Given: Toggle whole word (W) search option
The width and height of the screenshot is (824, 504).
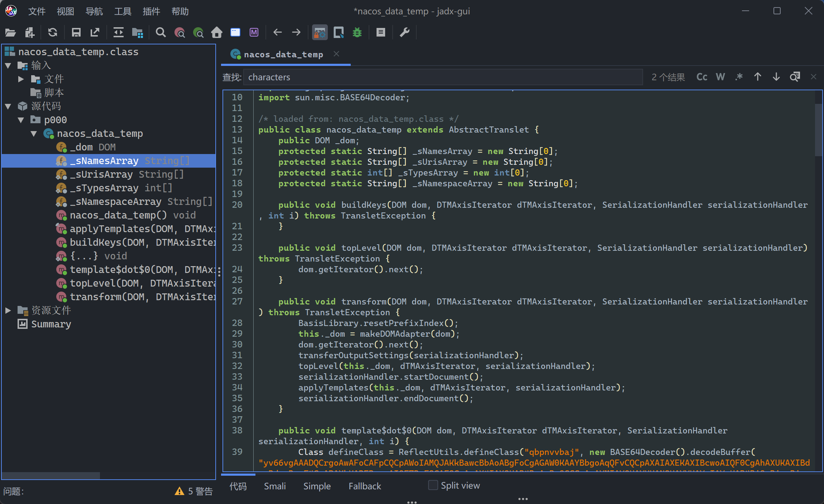Looking at the screenshot, I should point(720,77).
